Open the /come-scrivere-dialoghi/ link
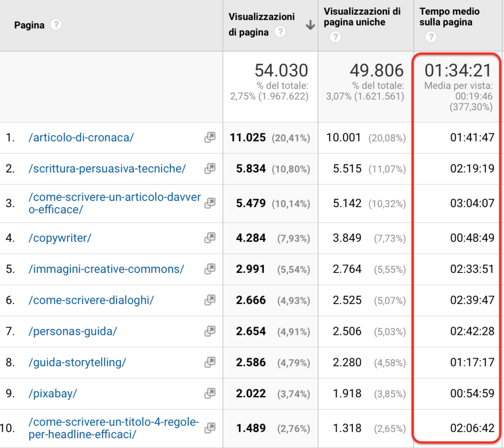 coord(91,300)
